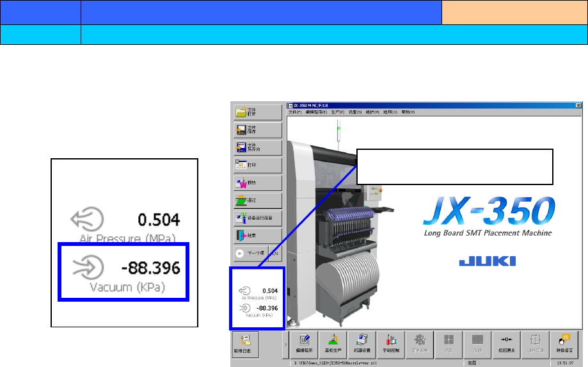Click the 通过 (pass-through) button
This screenshot has width=588, height=367.
coord(258,200)
